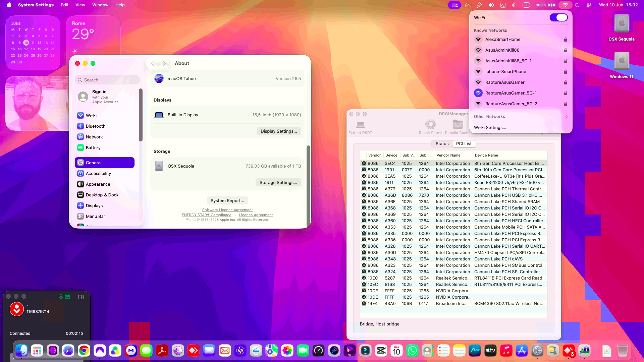Select the AsusAdminKill88 network
The width and height of the screenshot is (644, 362).
click(x=521, y=50)
